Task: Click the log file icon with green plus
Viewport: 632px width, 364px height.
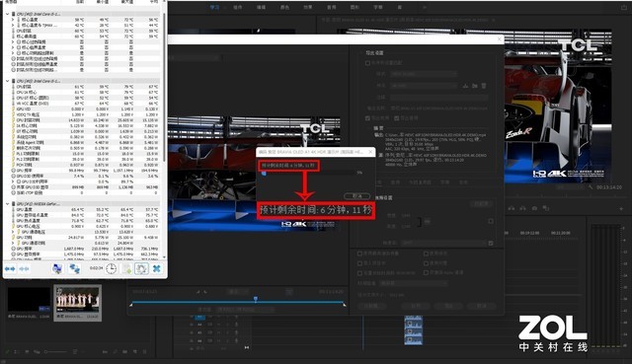Action: point(127,268)
